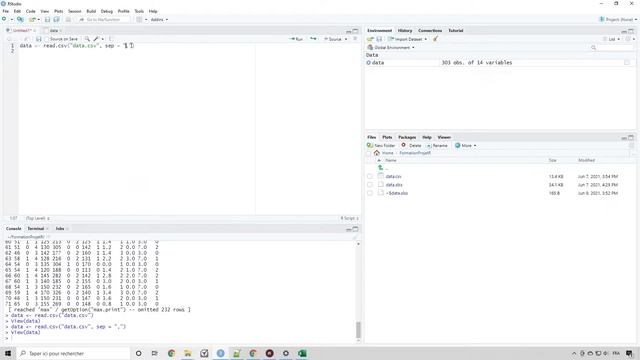Screen dimensions: 640x360
Task: Click the Rename button in Files pane
Action: tap(437, 145)
